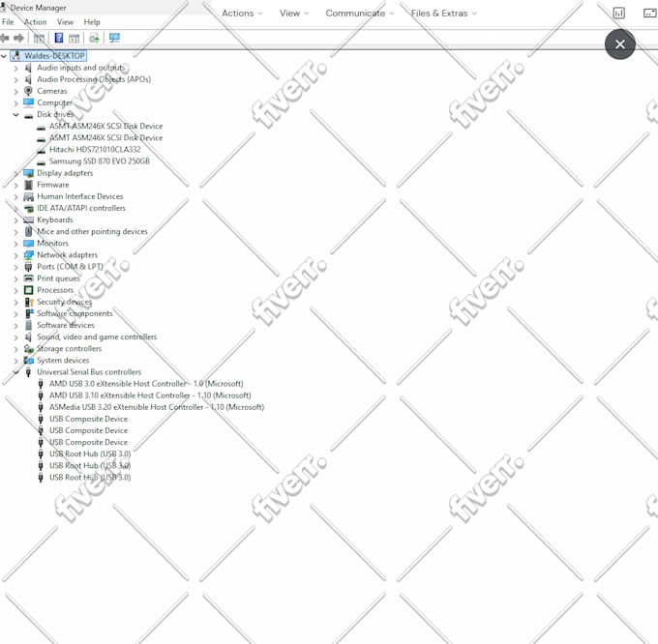Click the Print queues printer icon

pyautogui.click(x=28, y=278)
